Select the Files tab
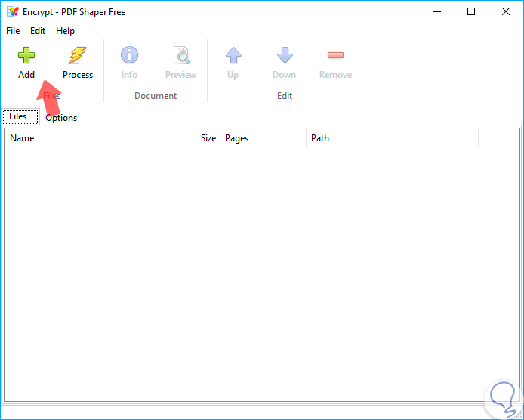524x420 pixels. 20,116
